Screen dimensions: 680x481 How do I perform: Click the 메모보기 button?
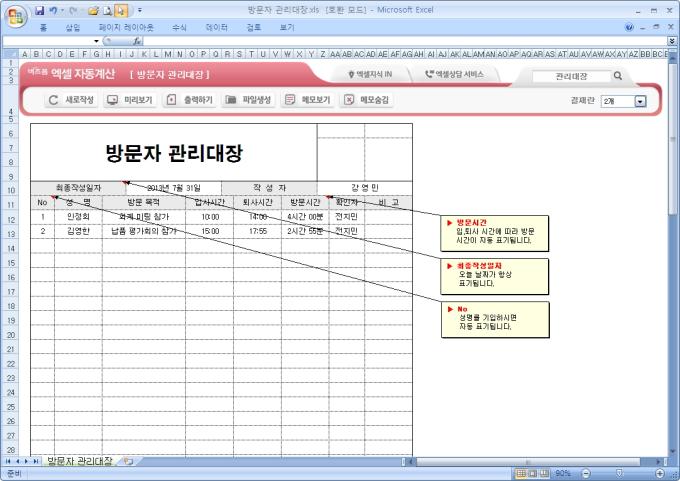coord(307,100)
